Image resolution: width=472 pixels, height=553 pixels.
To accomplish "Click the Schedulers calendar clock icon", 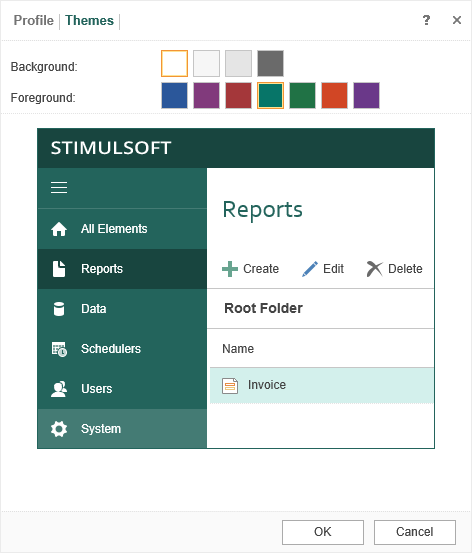I will 59,349.
